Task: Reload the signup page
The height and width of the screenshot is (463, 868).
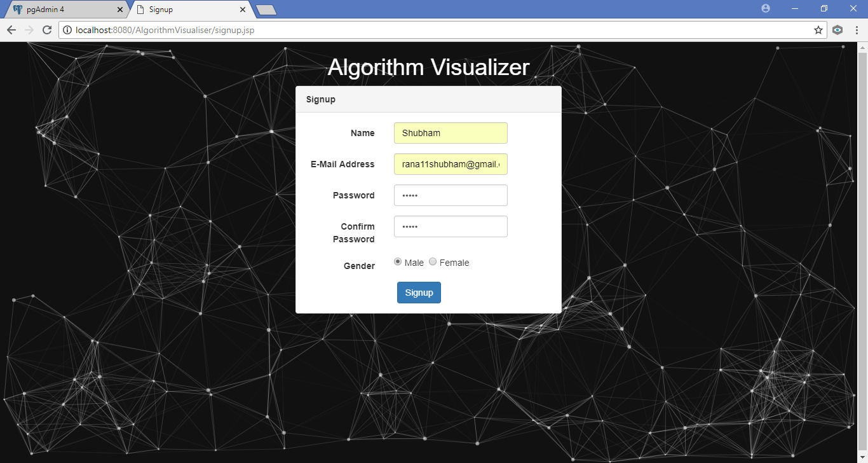Action: pyautogui.click(x=47, y=30)
